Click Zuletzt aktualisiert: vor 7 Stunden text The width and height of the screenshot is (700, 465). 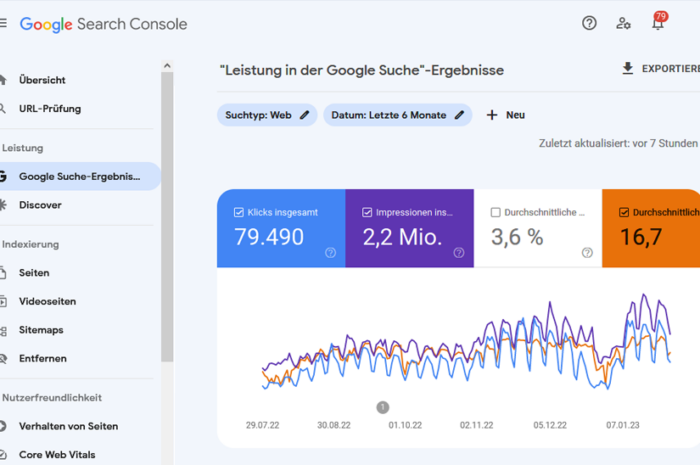pyautogui.click(x=618, y=143)
